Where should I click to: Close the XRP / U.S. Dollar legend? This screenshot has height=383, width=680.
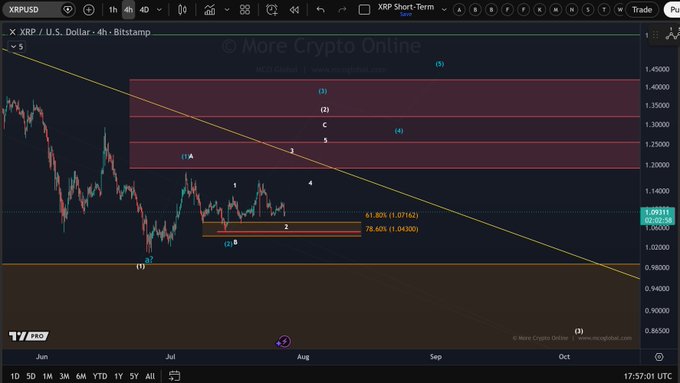[x=12, y=32]
